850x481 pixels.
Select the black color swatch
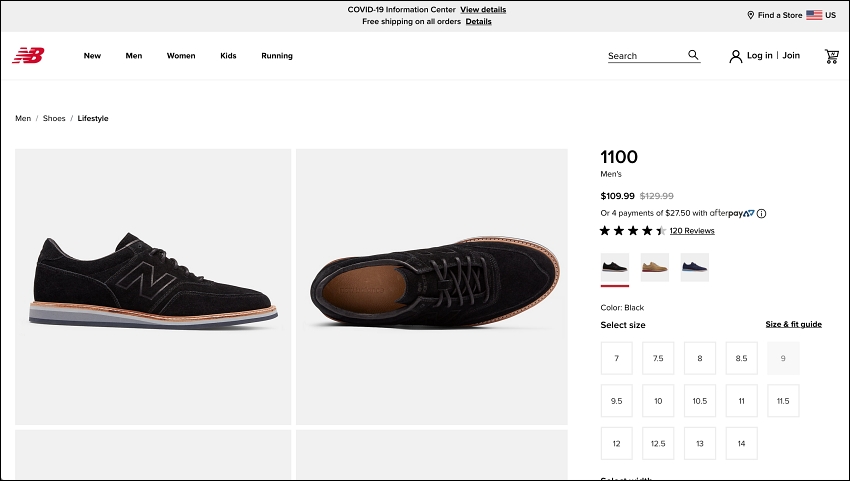click(x=615, y=267)
